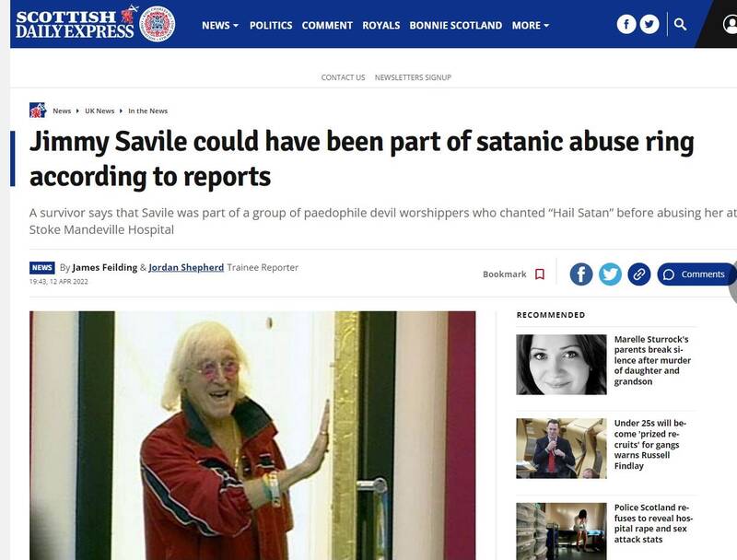Open Facebook page icon in header
This screenshot has width=737, height=560.
click(626, 24)
